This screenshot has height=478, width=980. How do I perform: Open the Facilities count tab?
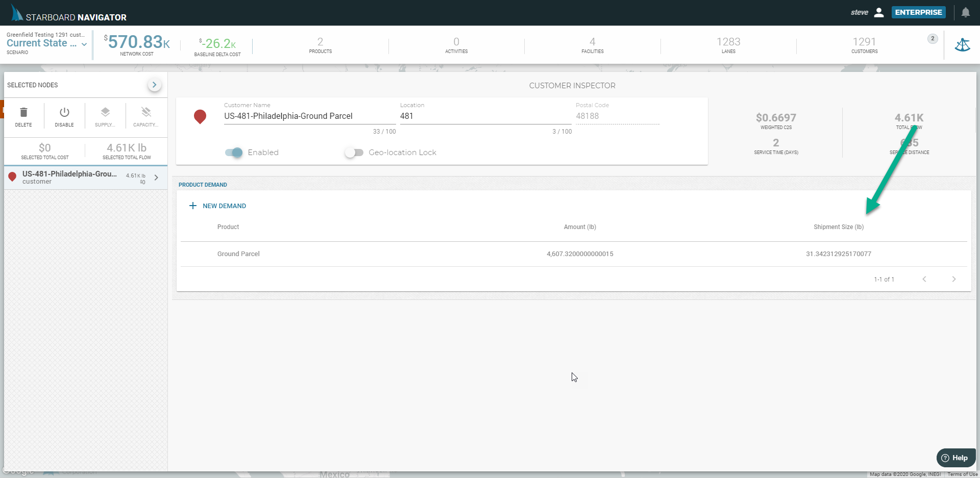point(593,45)
